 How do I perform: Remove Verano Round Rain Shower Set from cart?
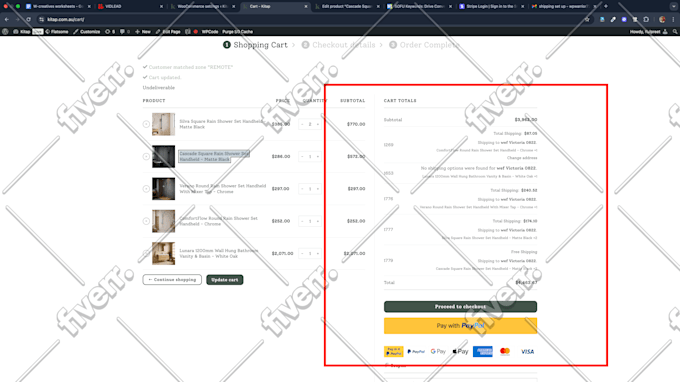point(146,189)
